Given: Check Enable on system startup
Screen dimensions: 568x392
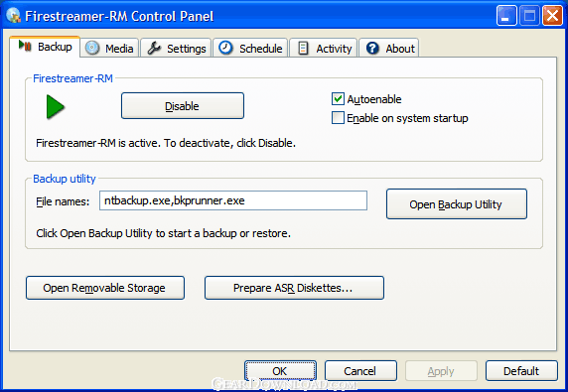Looking at the screenshot, I should click(338, 118).
